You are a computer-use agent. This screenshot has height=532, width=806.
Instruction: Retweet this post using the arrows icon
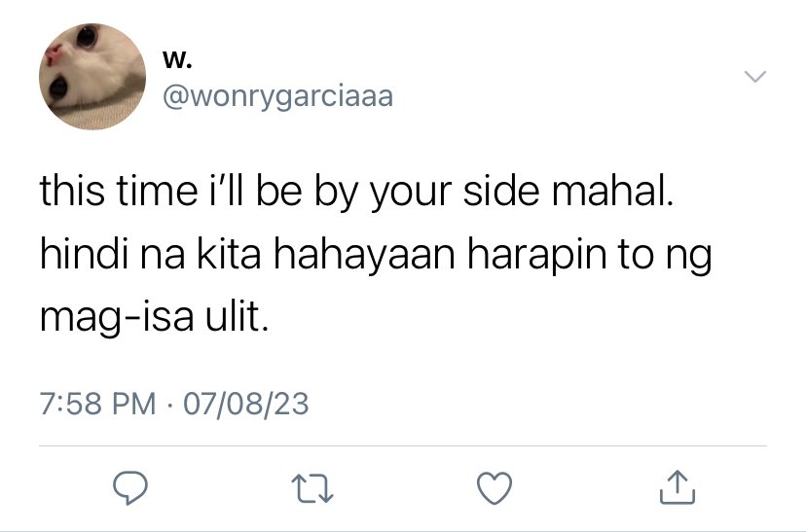(x=312, y=488)
